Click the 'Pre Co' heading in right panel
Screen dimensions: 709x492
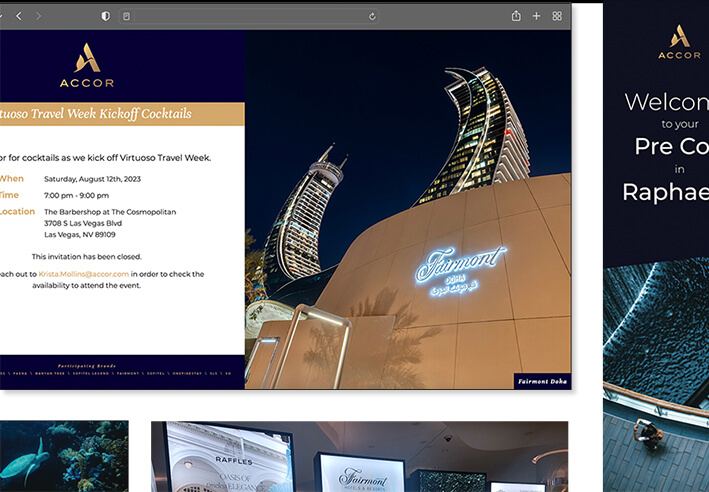[671, 146]
